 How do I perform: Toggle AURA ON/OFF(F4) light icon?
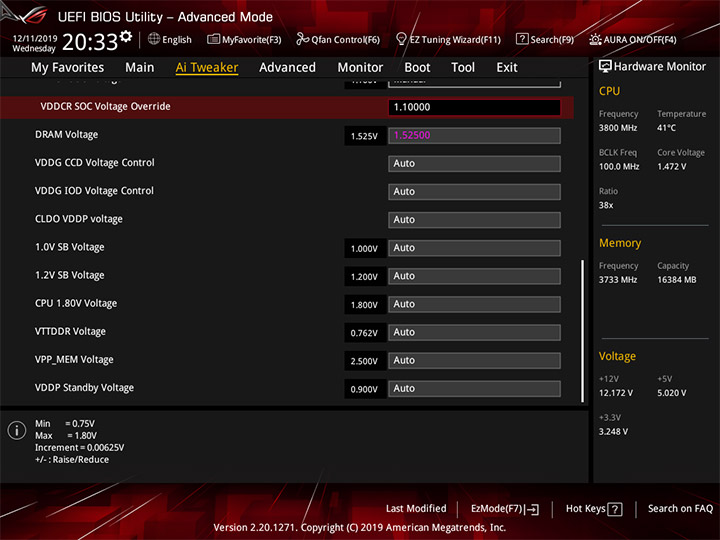595,39
